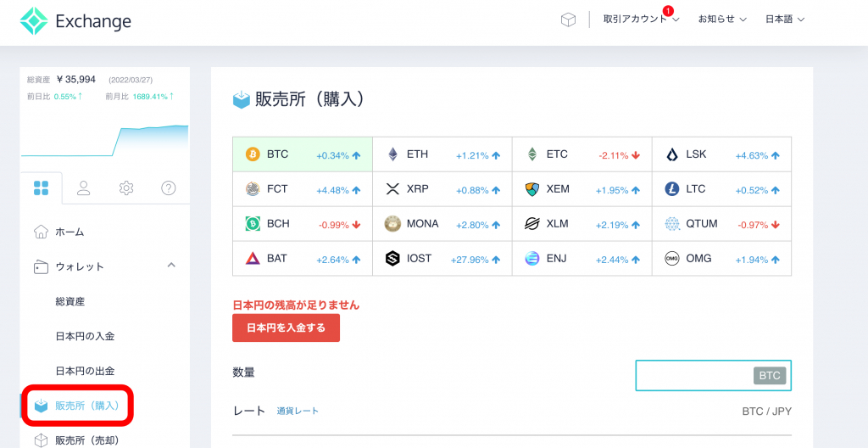Open the 日本語 language dropdown

point(785,20)
